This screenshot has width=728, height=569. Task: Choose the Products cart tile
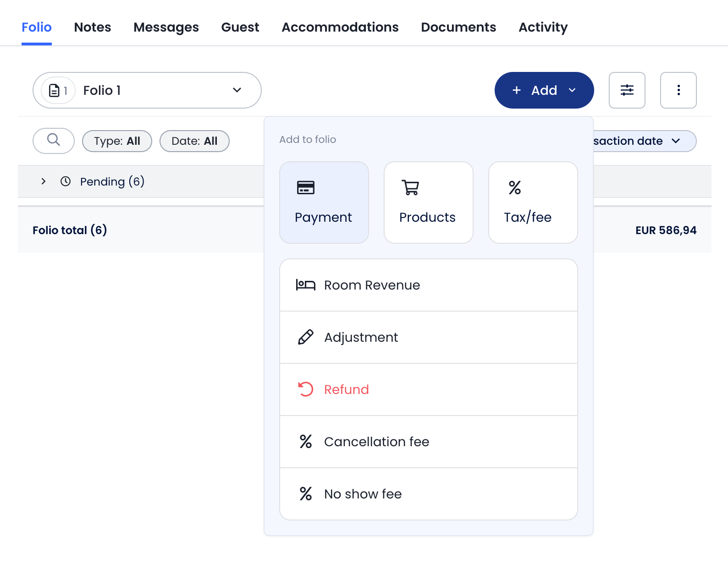[x=428, y=202]
